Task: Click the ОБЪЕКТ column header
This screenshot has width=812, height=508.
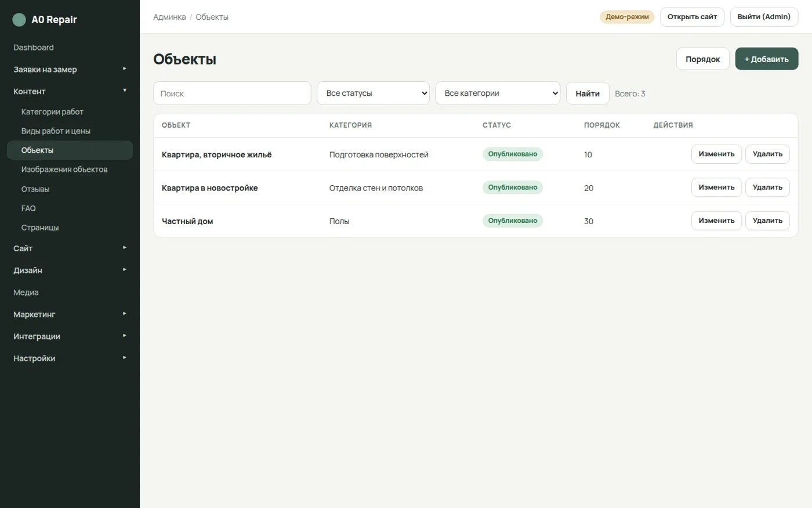Action: point(176,125)
